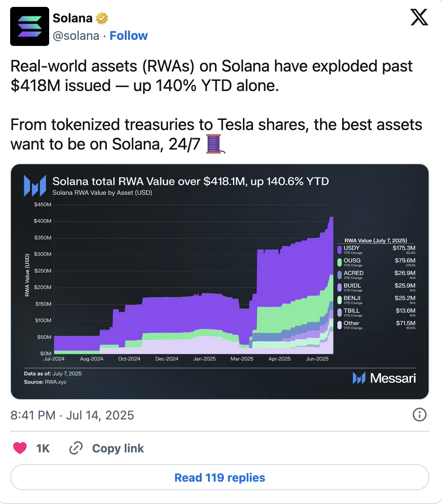Viewport: 442px width, 504px height.
Task: Click the 1K likes count
Action: coord(42,448)
